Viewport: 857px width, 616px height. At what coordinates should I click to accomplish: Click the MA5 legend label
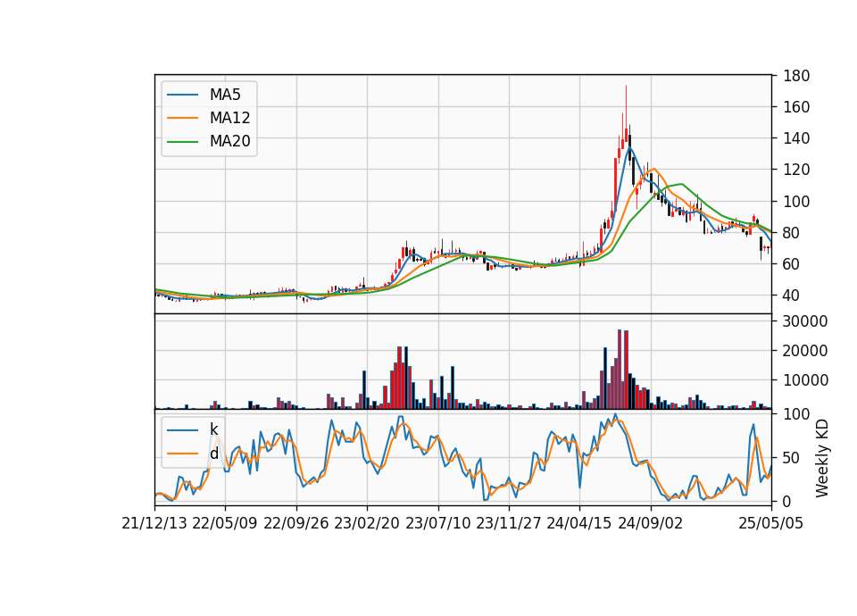(x=225, y=95)
